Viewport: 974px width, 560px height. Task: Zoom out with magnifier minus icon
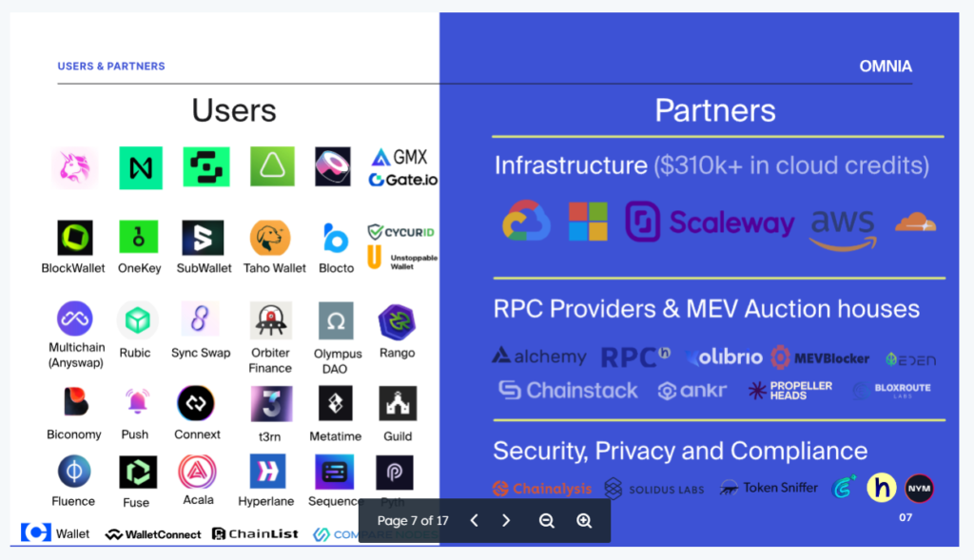click(x=547, y=521)
